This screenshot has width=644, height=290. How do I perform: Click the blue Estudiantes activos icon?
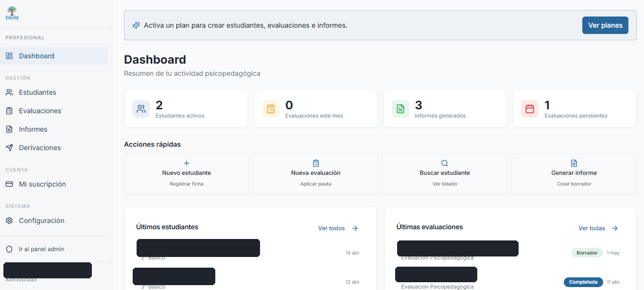(x=141, y=109)
